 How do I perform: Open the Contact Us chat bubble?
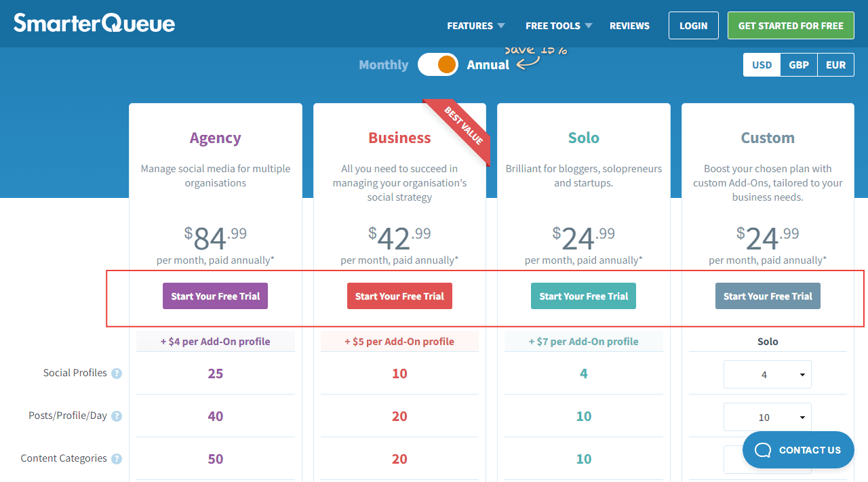[x=798, y=450]
